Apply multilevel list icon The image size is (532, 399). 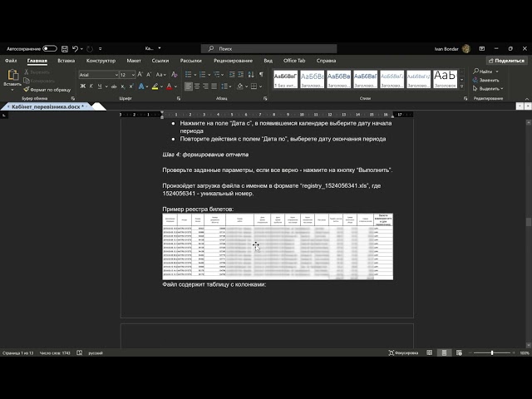click(x=216, y=74)
